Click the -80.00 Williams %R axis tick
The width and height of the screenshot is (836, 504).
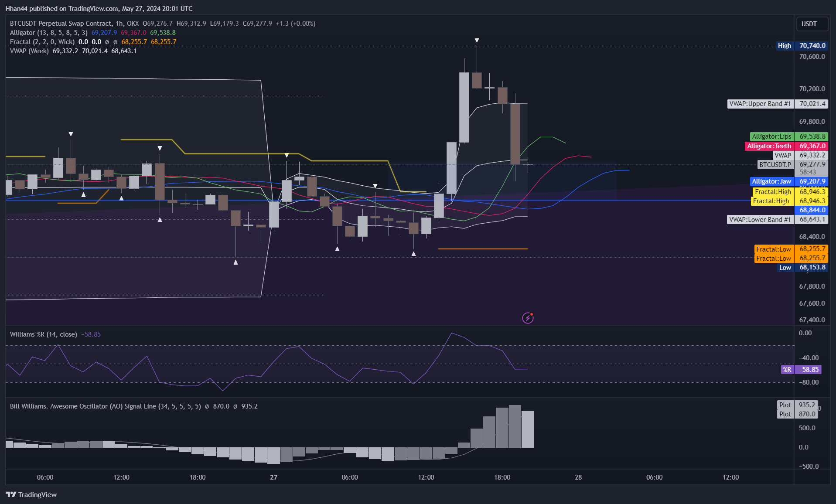coord(809,382)
